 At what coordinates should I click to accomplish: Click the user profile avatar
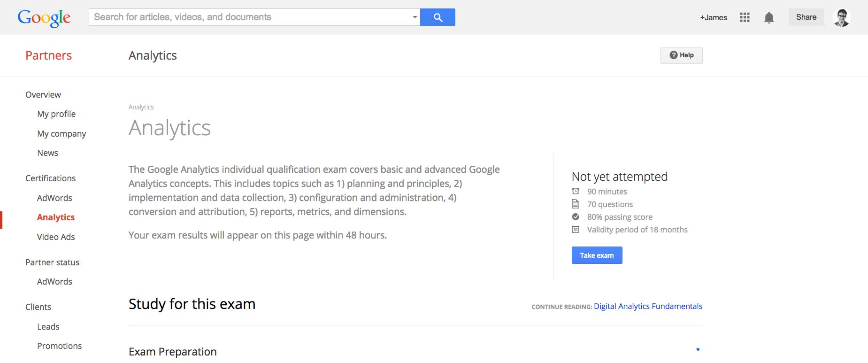click(841, 17)
